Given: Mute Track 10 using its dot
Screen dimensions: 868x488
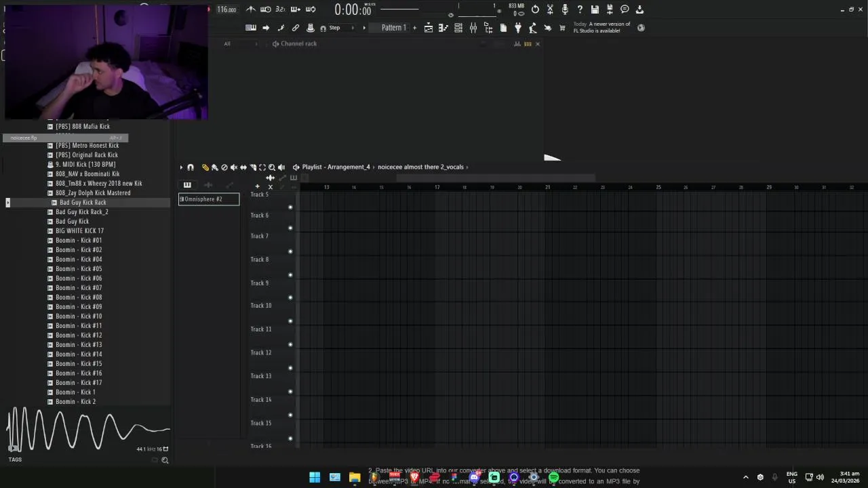Looking at the screenshot, I should tap(290, 321).
